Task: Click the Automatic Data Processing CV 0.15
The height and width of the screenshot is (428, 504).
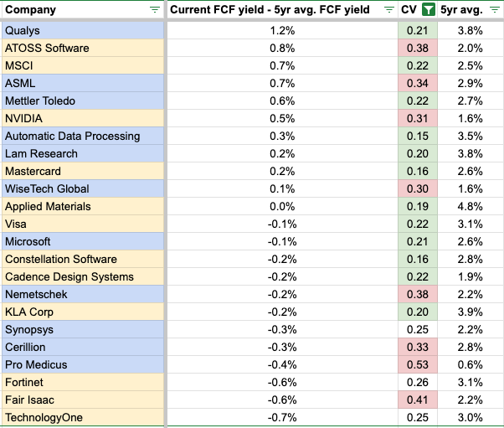Action: coord(418,136)
